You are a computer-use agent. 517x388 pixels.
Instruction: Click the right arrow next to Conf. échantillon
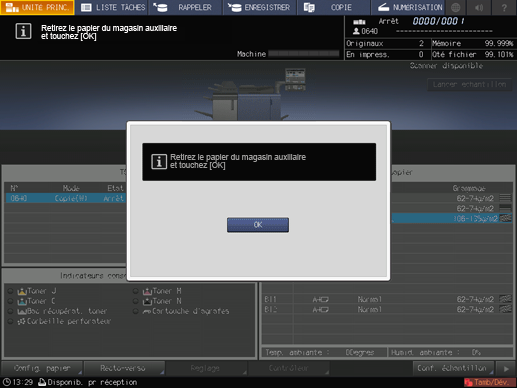click(x=506, y=369)
